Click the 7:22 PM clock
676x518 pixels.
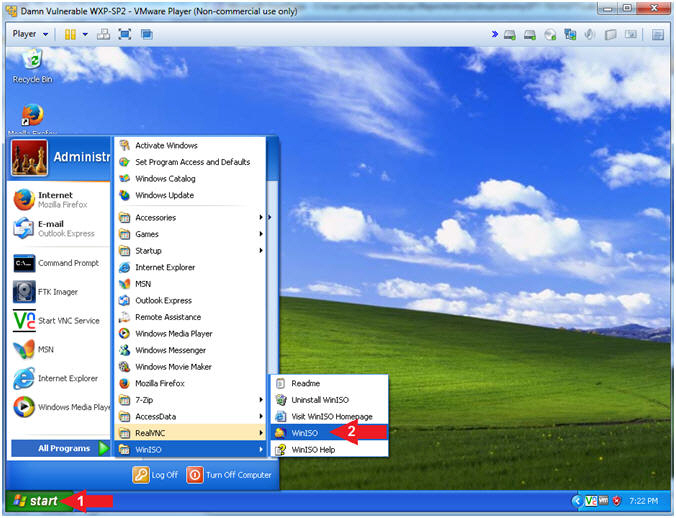[643, 501]
